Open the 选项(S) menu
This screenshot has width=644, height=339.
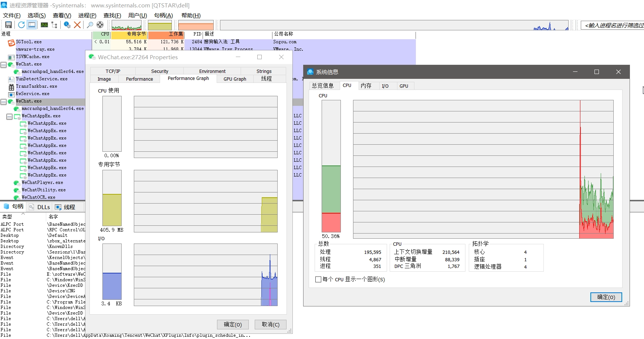point(37,15)
